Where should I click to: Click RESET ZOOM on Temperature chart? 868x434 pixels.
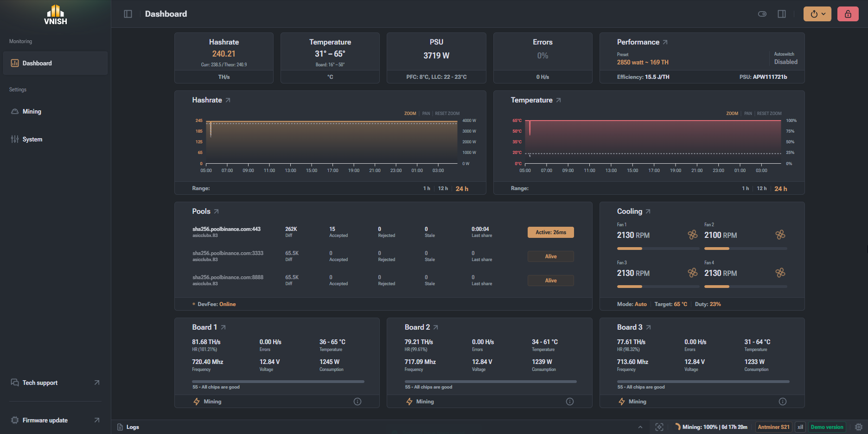pos(769,114)
